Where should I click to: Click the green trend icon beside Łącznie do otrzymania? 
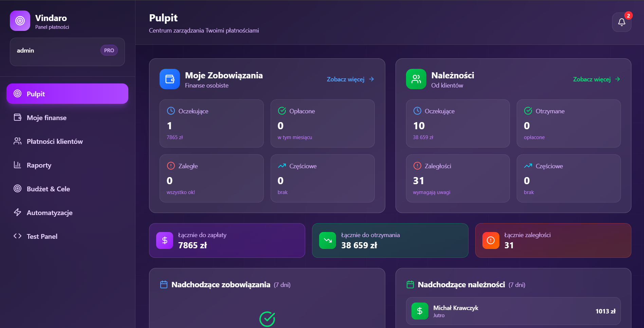pos(328,240)
